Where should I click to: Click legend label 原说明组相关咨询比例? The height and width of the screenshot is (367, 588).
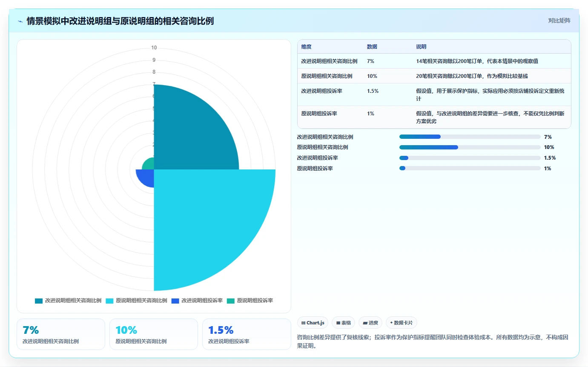click(141, 301)
